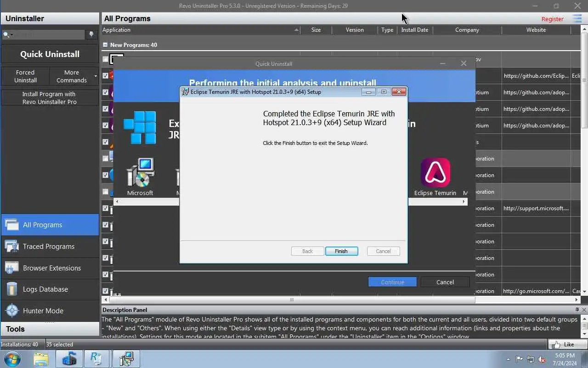Click the R-lettered taskbar icon
588x368 pixels.
coord(96,359)
